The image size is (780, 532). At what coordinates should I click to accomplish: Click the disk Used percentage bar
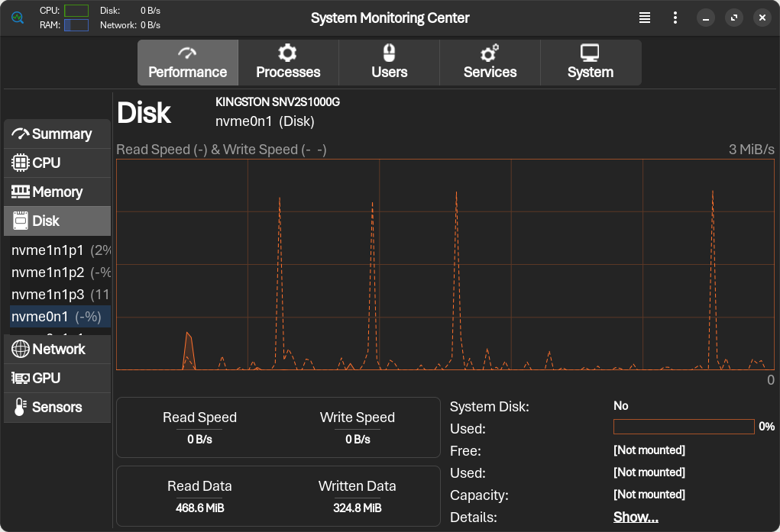pos(684,427)
